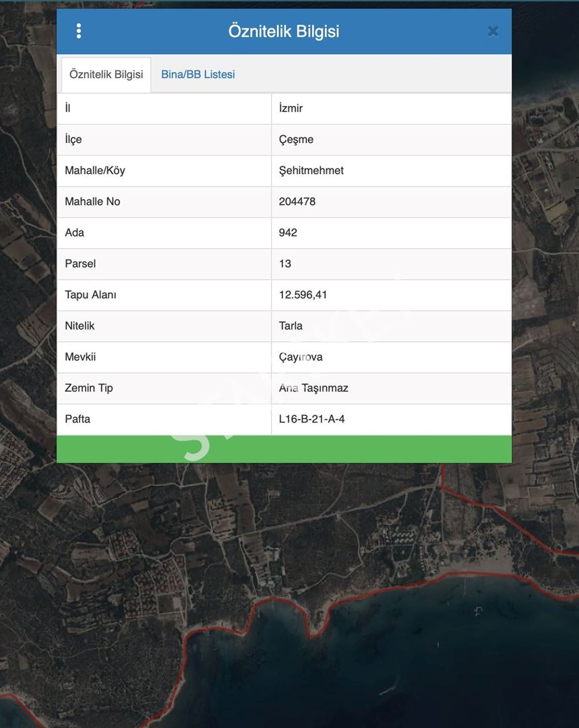Select the Pafta value "L16-B-21-A-4"

[x=311, y=419]
